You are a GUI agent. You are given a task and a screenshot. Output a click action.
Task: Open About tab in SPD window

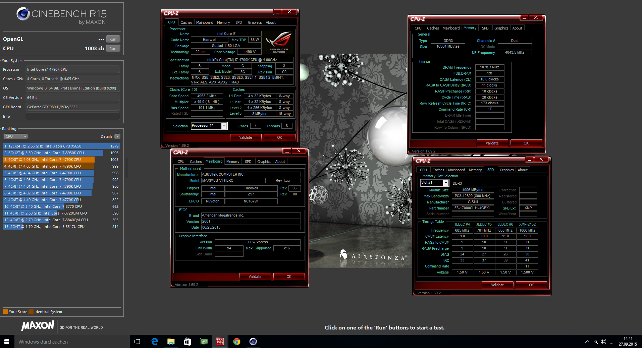tap(523, 170)
